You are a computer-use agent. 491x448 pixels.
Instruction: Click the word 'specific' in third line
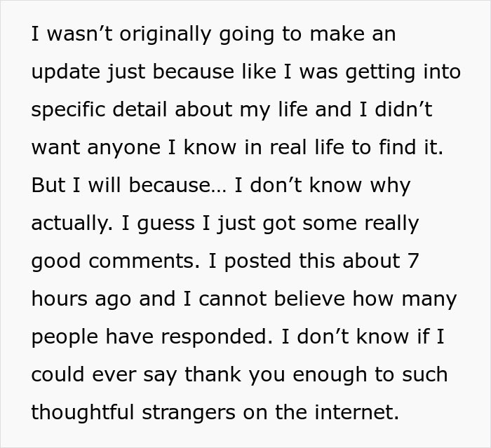tap(68, 110)
